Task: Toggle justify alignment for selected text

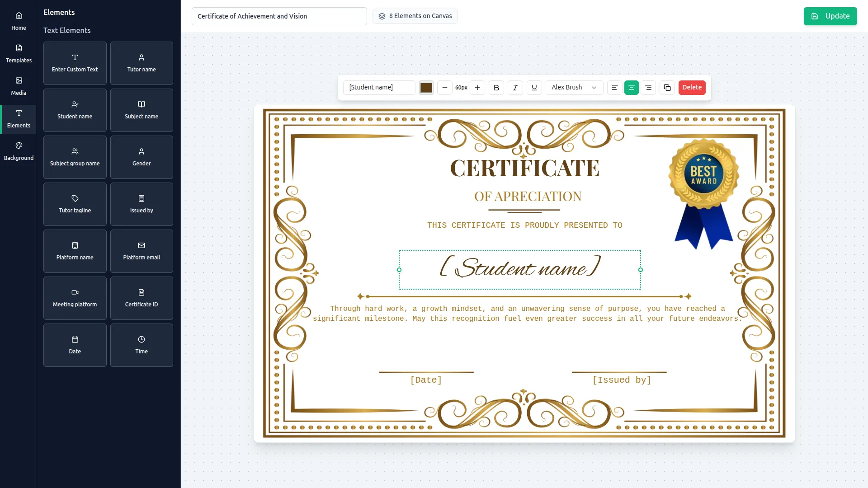Action: tap(631, 87)
